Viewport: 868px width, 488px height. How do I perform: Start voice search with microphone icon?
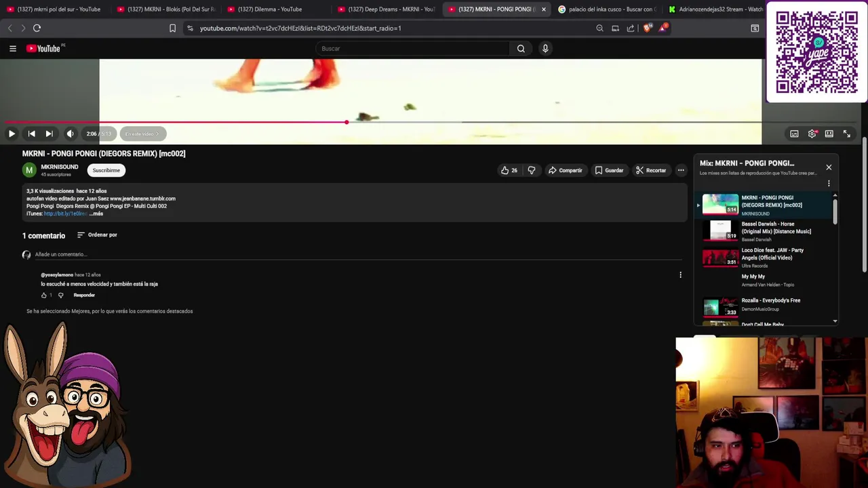[x=545, y=49]
